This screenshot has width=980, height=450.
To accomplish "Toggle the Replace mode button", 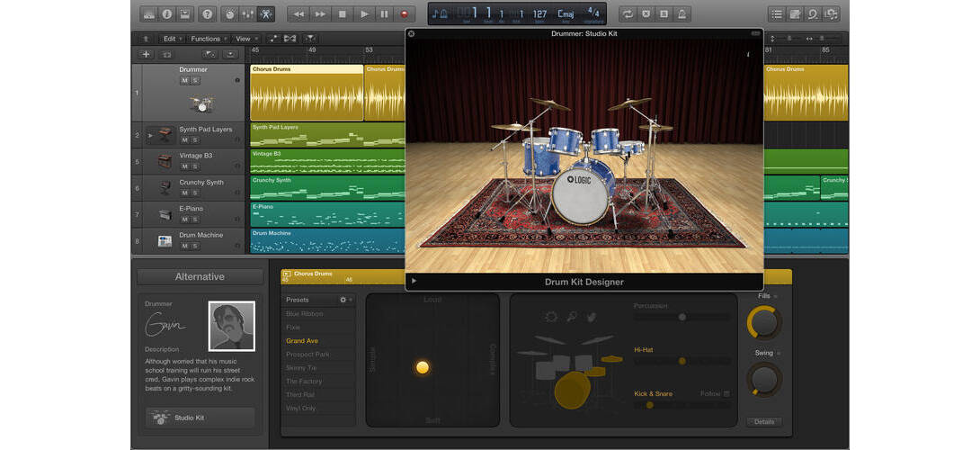I will 646,13.
